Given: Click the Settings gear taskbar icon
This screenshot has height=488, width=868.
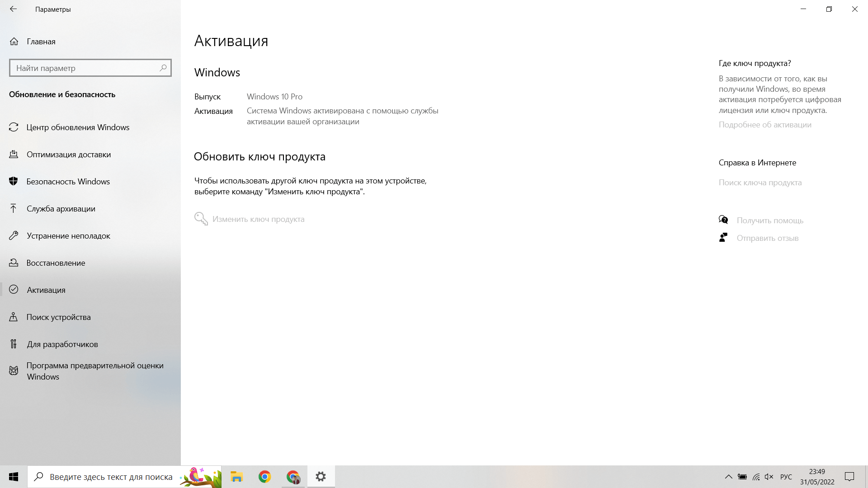Looking at the screenshot, I should (x=321, y=477).
